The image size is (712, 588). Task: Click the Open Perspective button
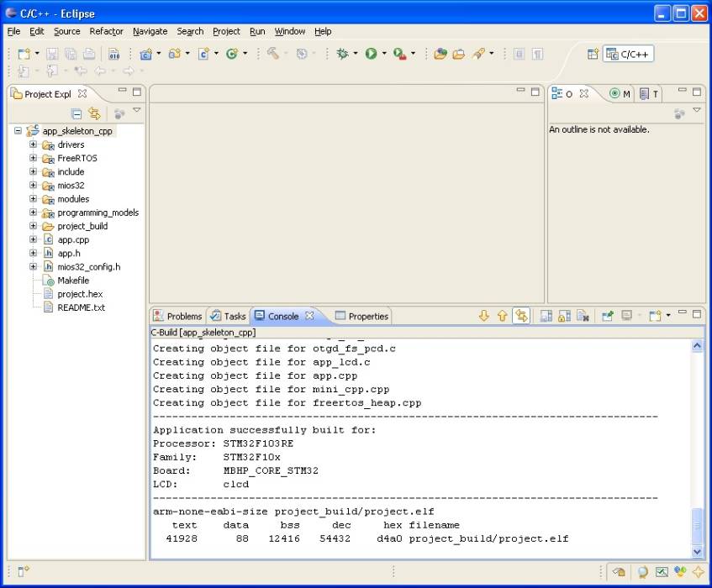594,53
